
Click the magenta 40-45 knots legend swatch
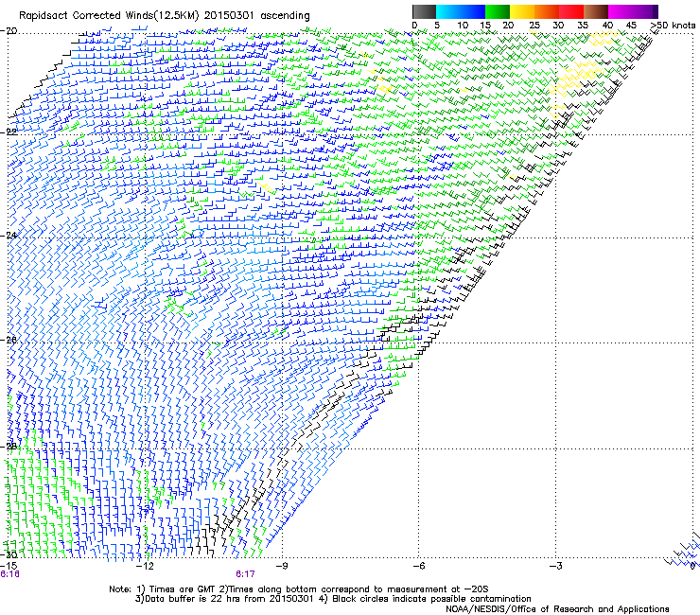click(621, 11)
